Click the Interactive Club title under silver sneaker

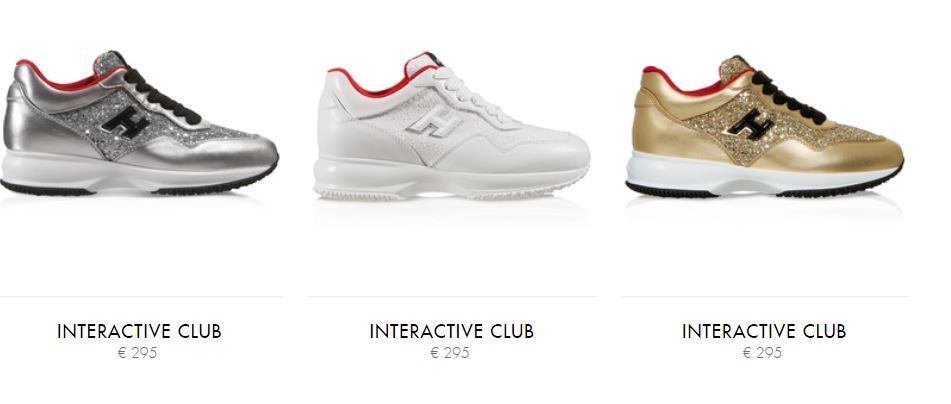click(x=139, y=331)
